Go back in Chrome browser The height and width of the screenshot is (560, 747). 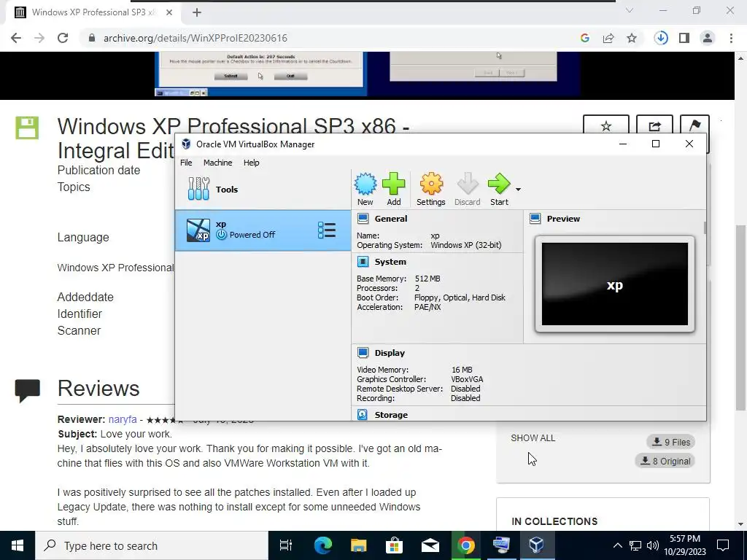click(16, 38)
